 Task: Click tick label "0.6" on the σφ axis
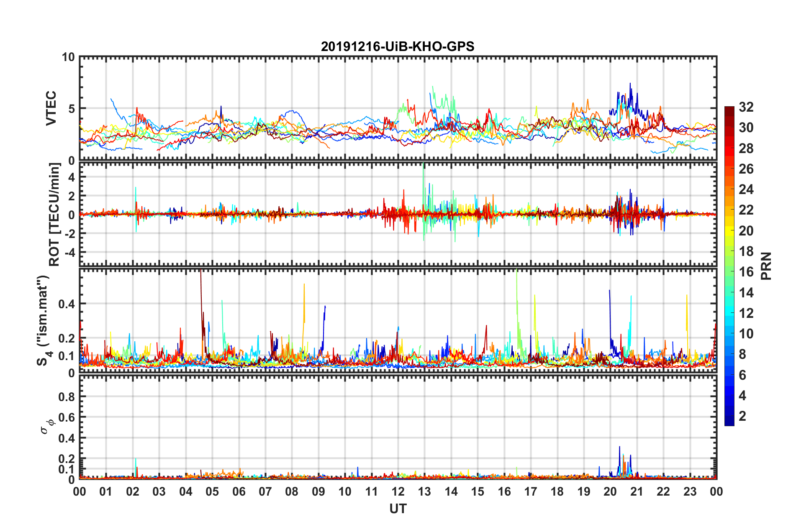tap(67, 417)
